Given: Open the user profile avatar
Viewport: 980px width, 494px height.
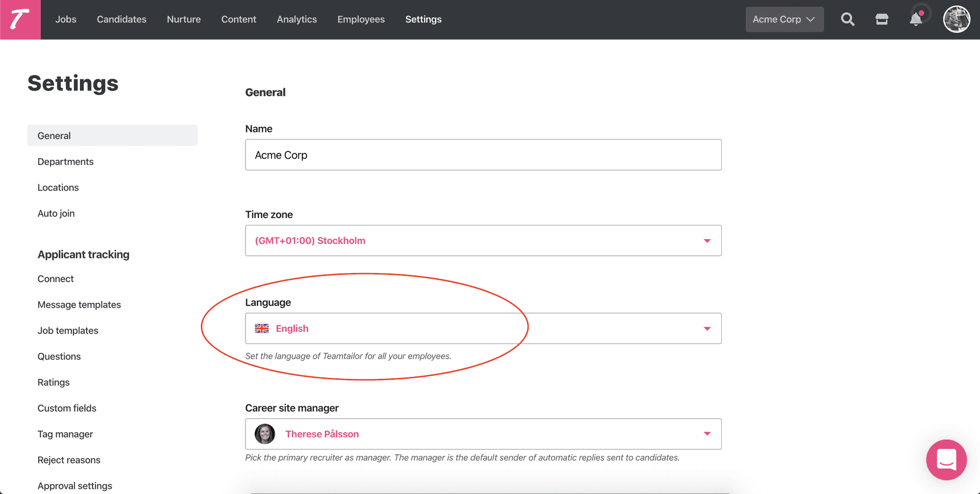Looking at the screenshot, I should (x=956, y=20).
